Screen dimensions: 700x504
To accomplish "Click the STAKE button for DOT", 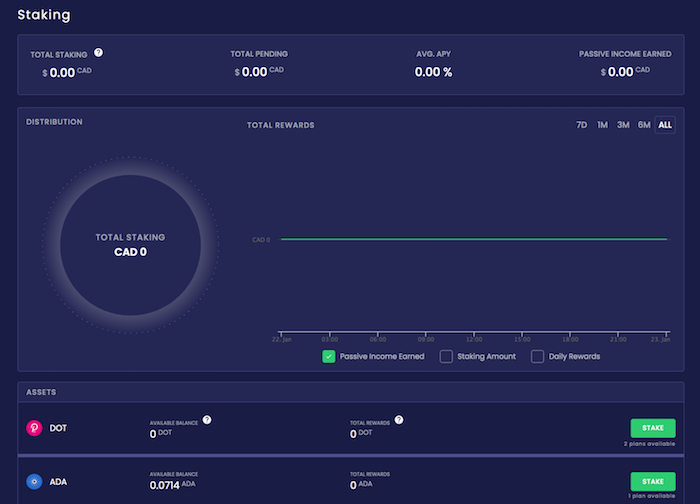I will coord(653,428).
